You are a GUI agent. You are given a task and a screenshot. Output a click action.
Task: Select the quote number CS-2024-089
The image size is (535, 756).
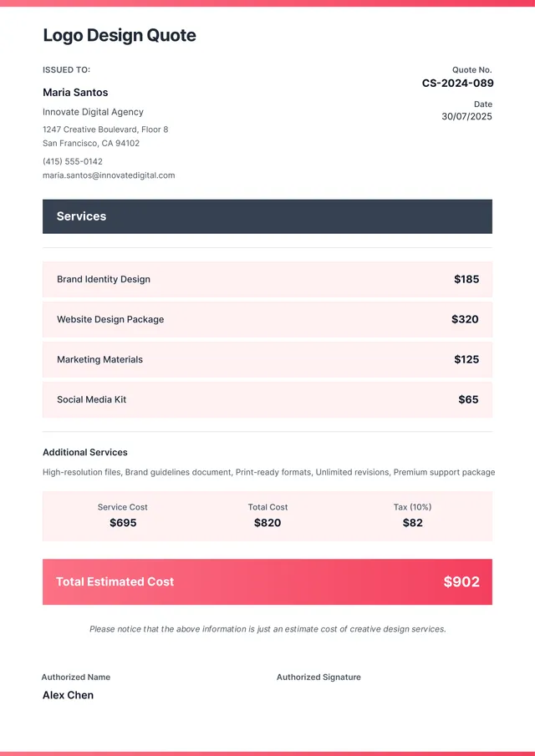point(457,84)
